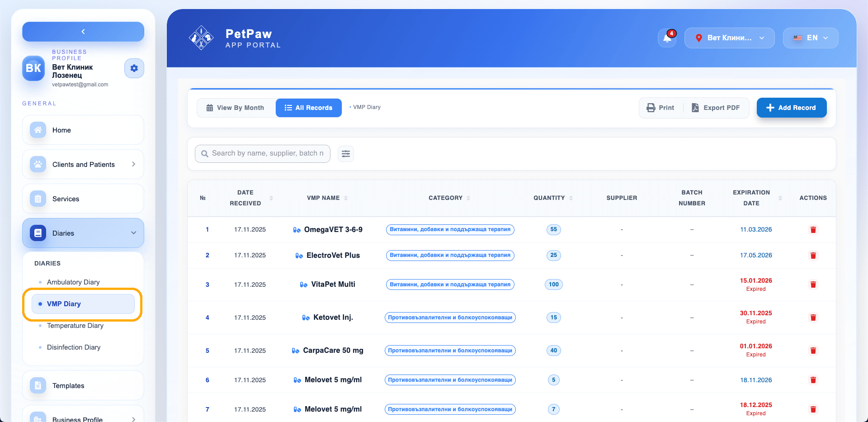
Task: Click Ketovet Inj. category tag
Action: (x=450, y=318)
